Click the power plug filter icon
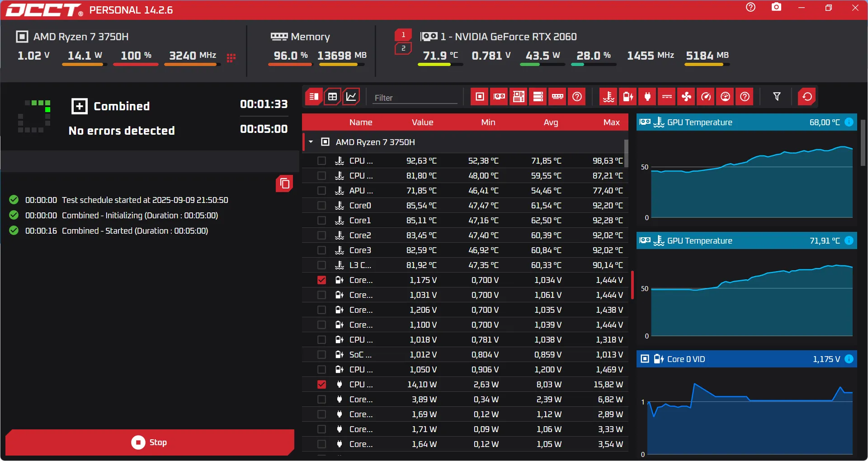The image size is (868, 461). tap(647, 97)
